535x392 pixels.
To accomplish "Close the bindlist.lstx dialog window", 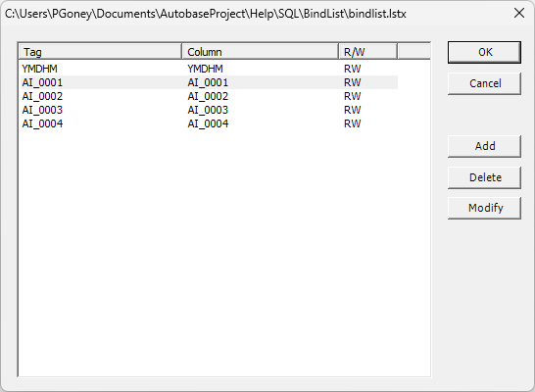I will coord(519,14).
